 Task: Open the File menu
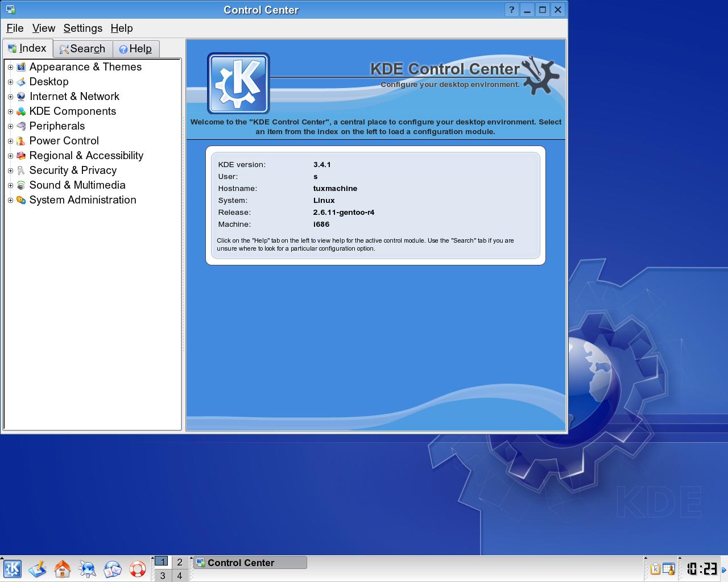[x=15, y=28]
